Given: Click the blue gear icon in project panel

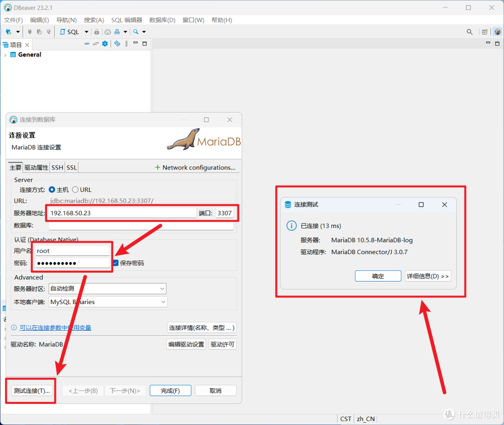Looking at the screenshot, I should (x=105, y=44).
